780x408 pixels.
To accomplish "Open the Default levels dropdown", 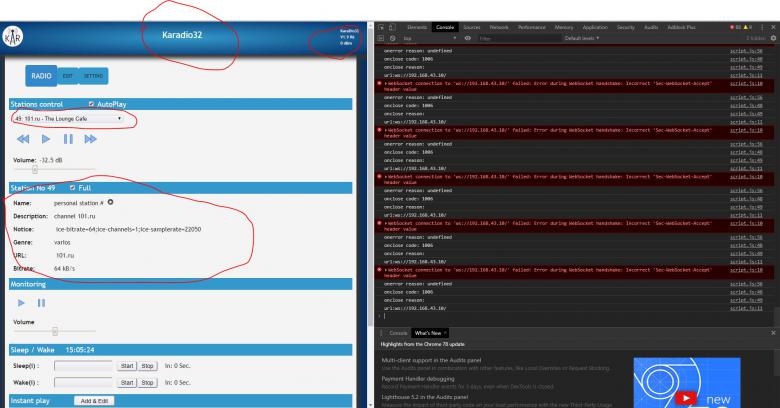I will coord(582,38).
